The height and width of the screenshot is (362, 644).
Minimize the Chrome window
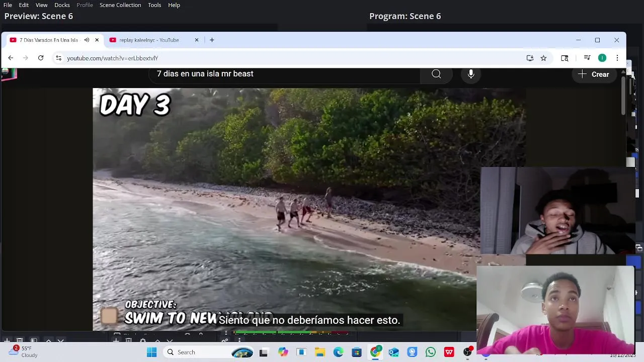pos(578,40)
